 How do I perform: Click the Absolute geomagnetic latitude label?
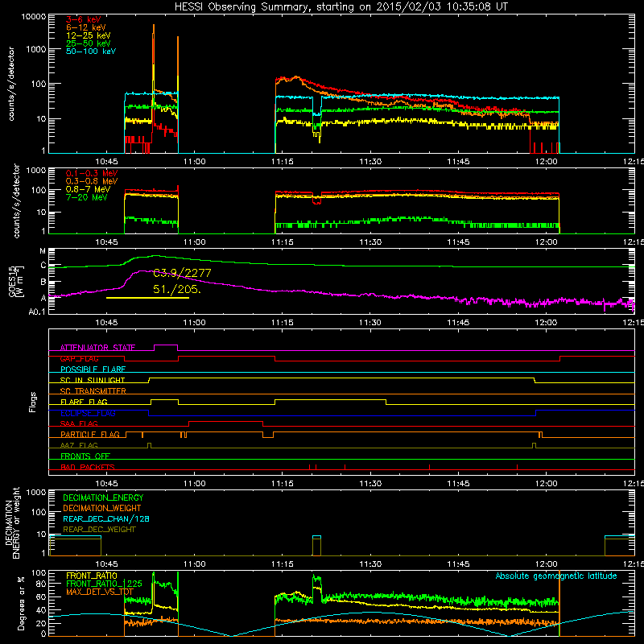tap(556, 576)
